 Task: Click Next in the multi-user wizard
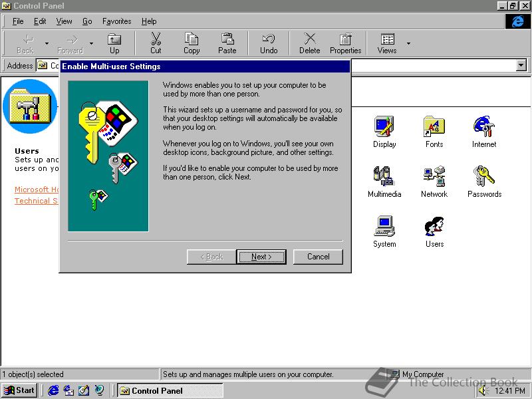click(x=261, y=257)
